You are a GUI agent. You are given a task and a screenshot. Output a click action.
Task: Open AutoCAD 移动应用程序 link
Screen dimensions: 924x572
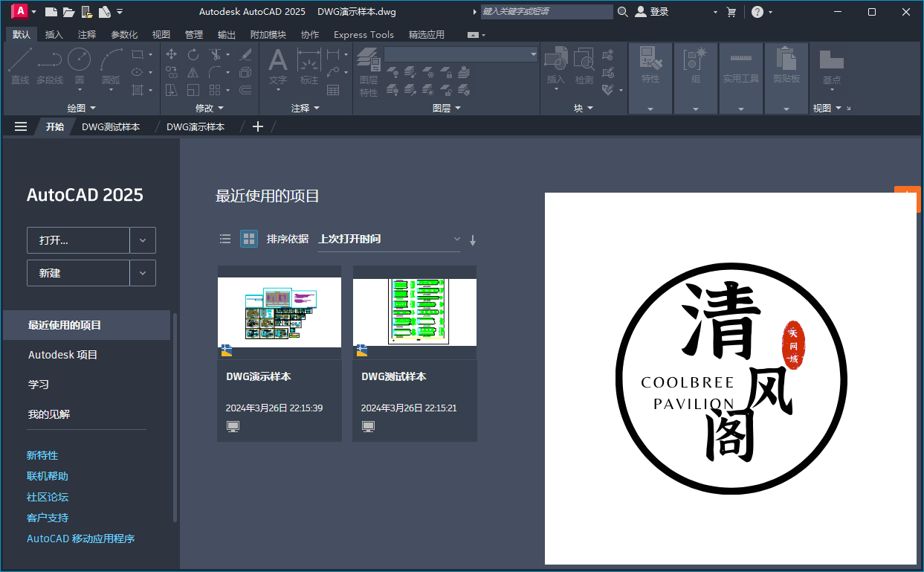pyautogui.click(x=81, y=539)
